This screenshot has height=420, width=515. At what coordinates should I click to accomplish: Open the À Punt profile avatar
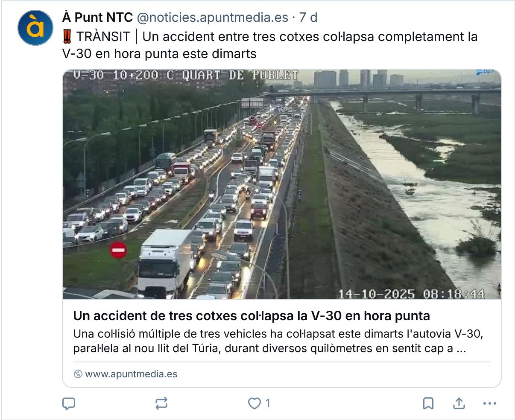click(35, 28)
